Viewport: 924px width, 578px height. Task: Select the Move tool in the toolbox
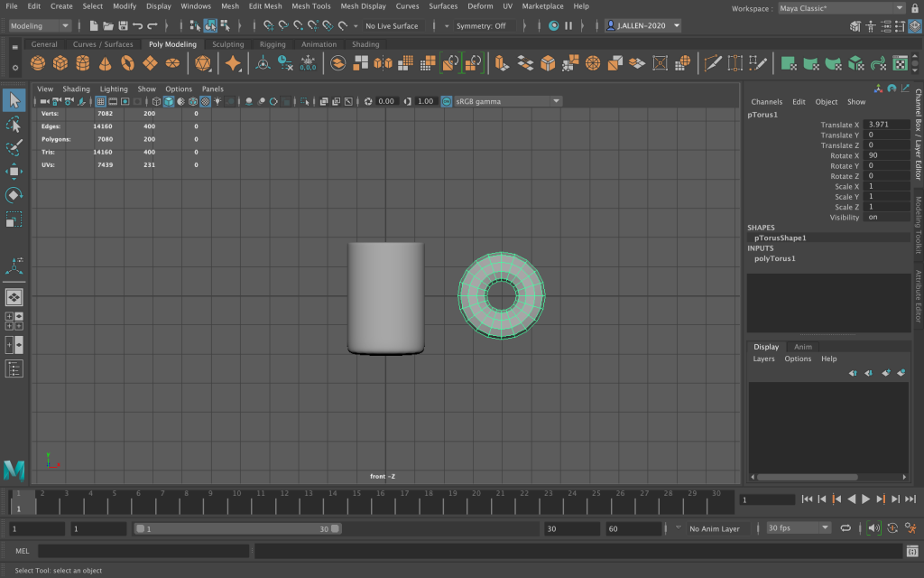[14, 171]
